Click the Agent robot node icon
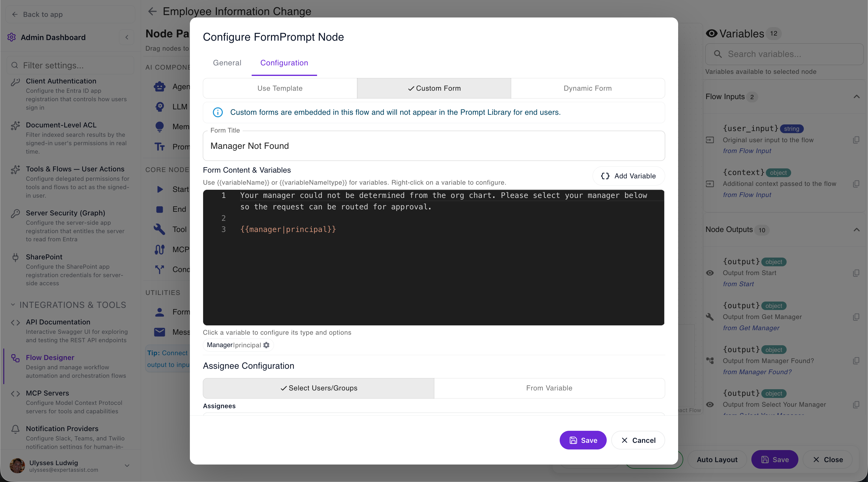The image size is (868, 482). coord(160,86)
